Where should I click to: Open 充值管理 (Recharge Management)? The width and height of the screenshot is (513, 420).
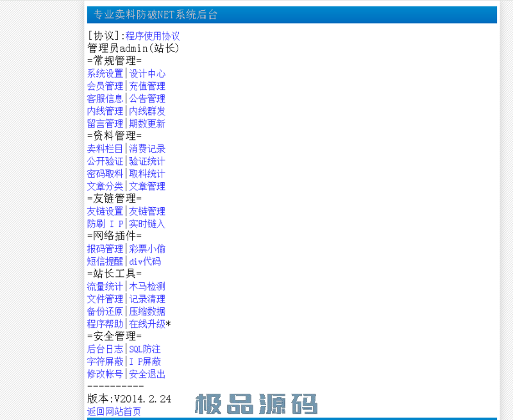(x=147, y=86)
